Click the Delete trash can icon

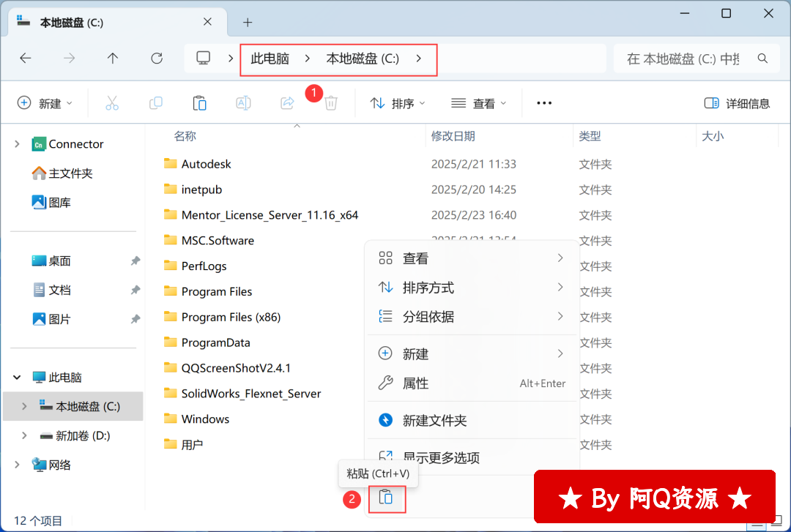331,103
